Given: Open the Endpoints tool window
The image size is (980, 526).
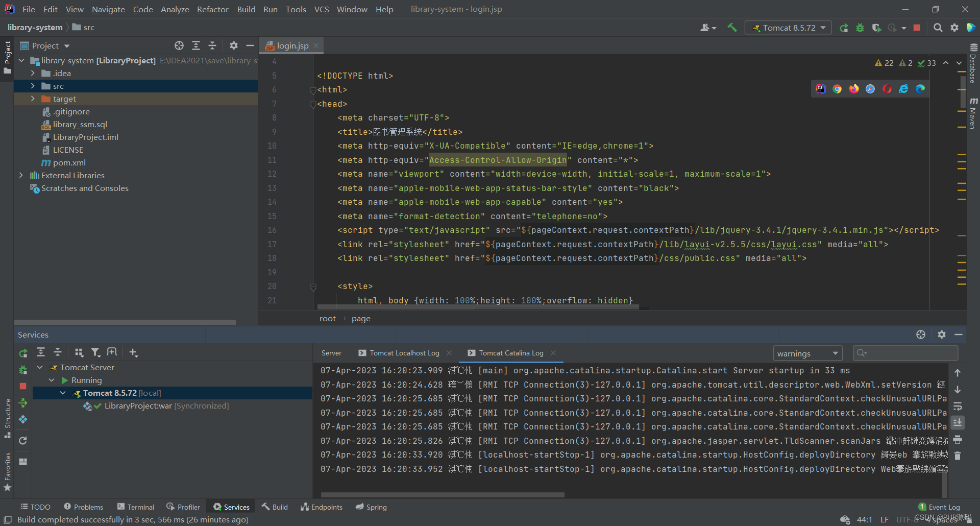Looking at the screenshot, I should 322,507.
